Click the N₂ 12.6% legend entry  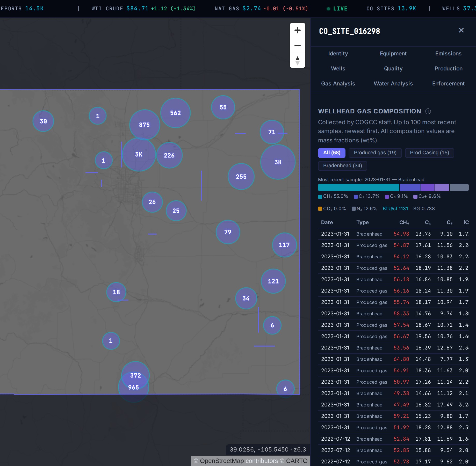364,209
